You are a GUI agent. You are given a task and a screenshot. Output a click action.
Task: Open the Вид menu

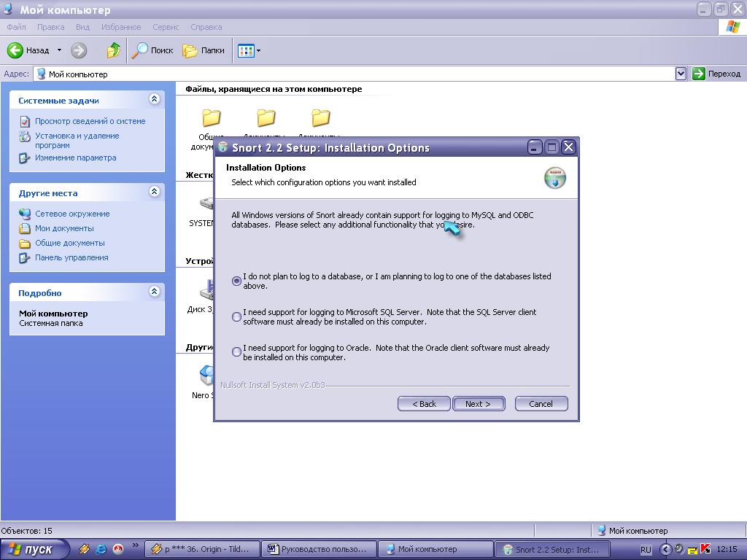[x=83, y=27]
